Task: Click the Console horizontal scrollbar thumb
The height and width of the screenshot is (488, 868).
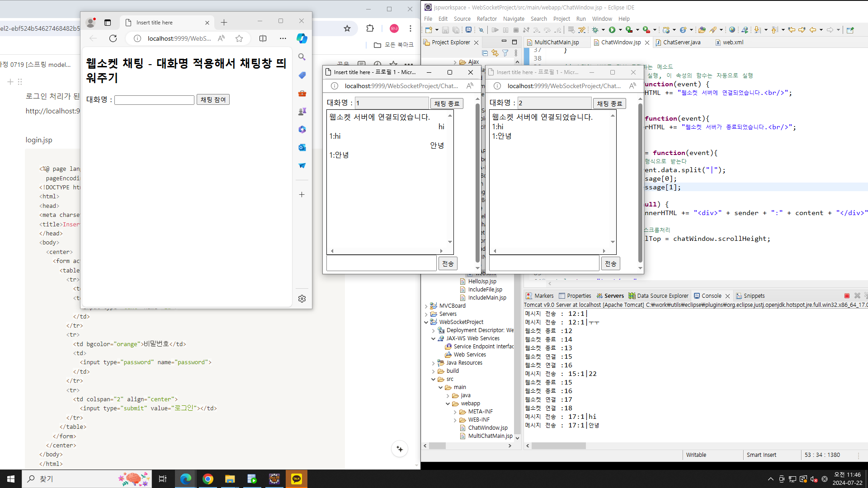Action: click(558, 446)
